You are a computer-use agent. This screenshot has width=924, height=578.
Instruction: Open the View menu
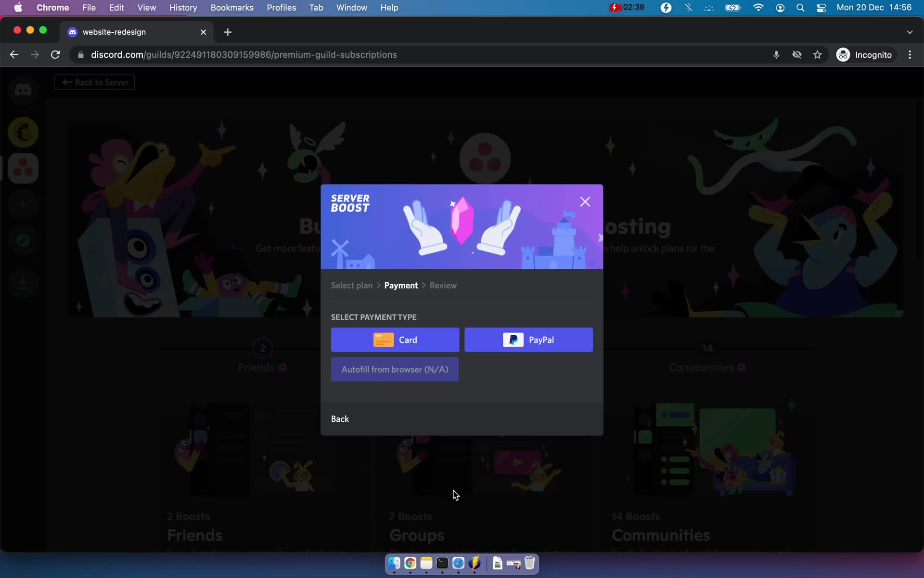[147, 8]
